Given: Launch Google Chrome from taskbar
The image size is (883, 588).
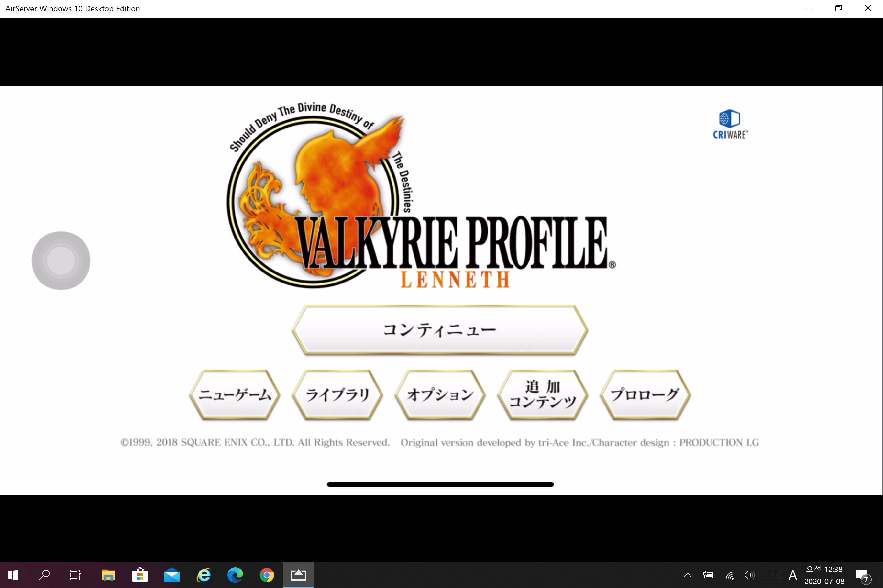Looking at the screenshot, I should (x=267, y=575).
